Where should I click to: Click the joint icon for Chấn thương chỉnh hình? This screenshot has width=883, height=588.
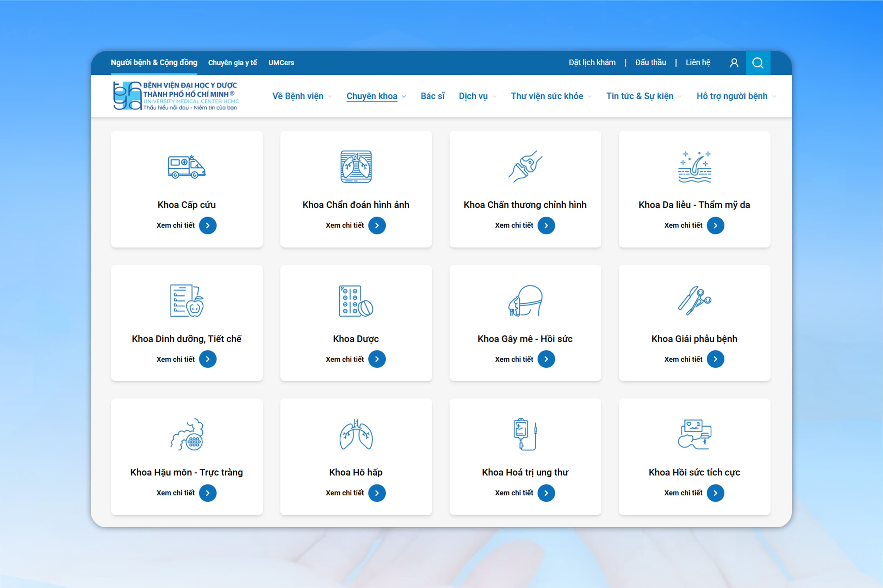pyautogui.click(x=525, y=166)
